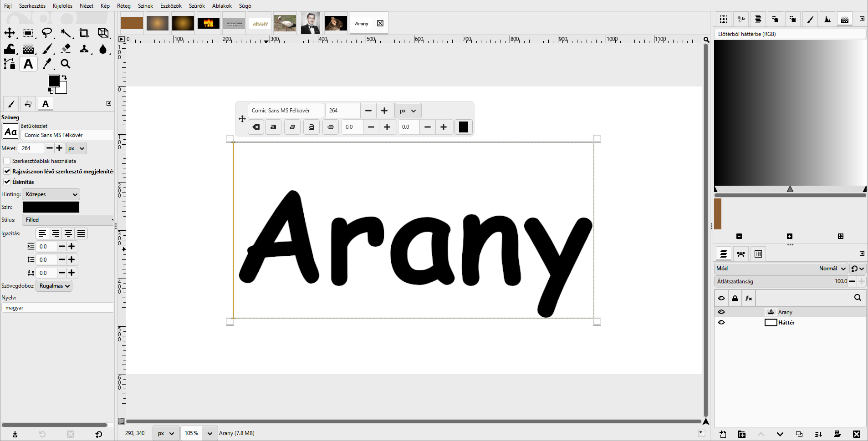
Task: Select the Color Picker eyedropper tool
Action: coord(47,64)
